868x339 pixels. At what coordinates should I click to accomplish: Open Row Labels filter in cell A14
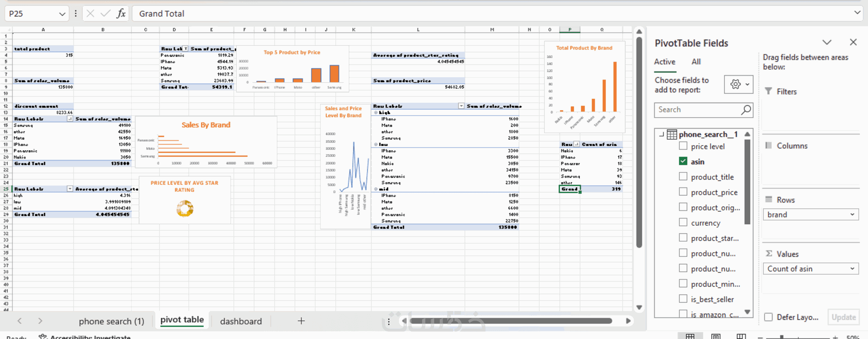[x=70, y=119]
